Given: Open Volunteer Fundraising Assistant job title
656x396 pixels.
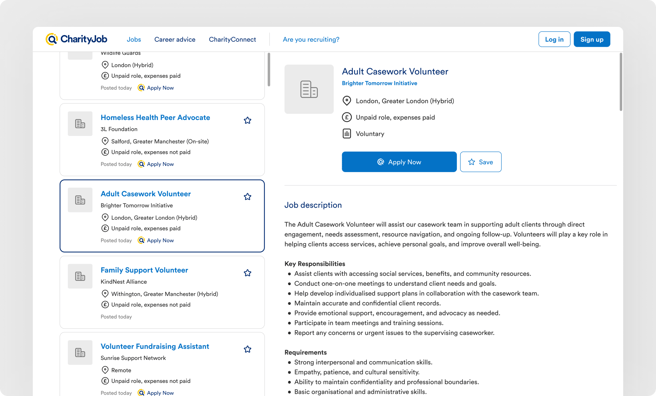Looking at the screenshot, I should click(155, 346).
